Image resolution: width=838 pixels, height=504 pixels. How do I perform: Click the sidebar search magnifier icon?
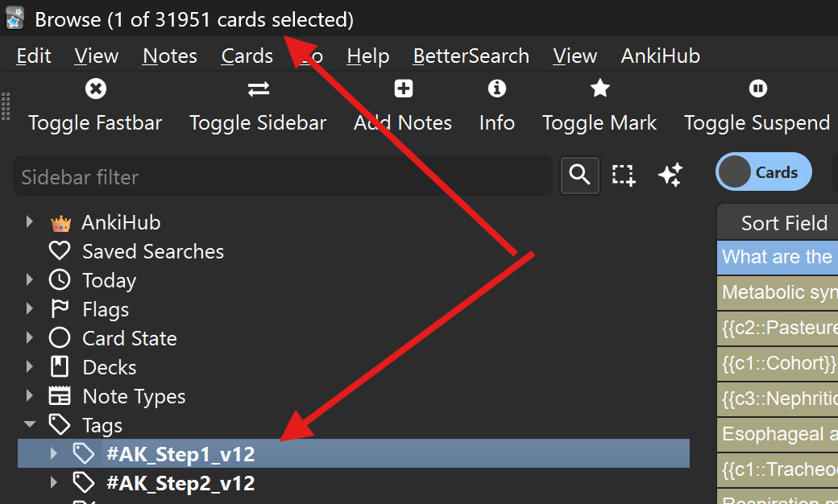tap(580, 175)
